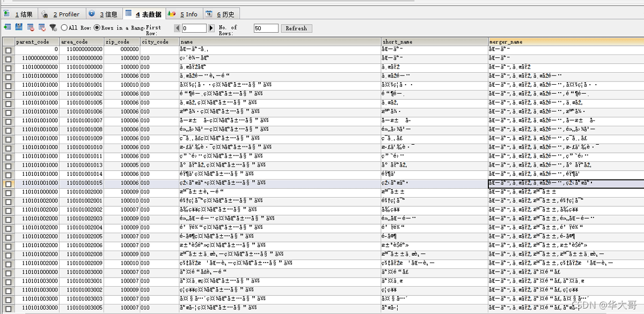644x314 pixels.
Task: Click the insert new row icon
Action: (7, 27)
